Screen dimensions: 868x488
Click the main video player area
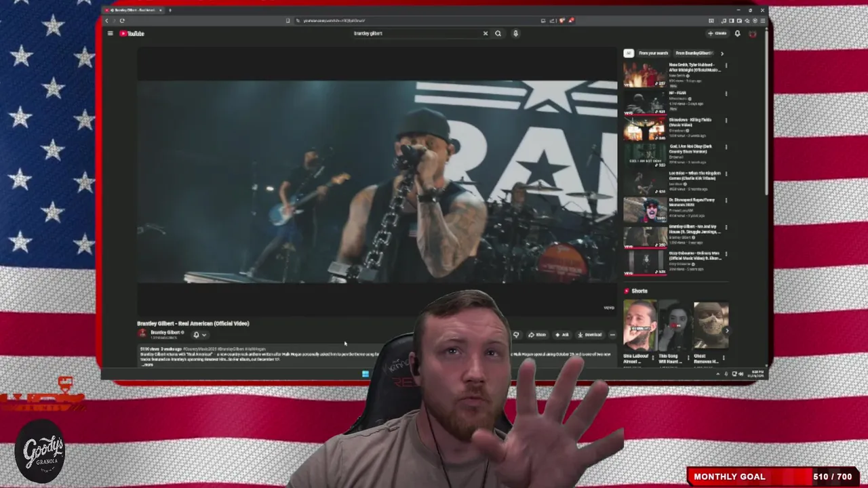tap(377, 182)
